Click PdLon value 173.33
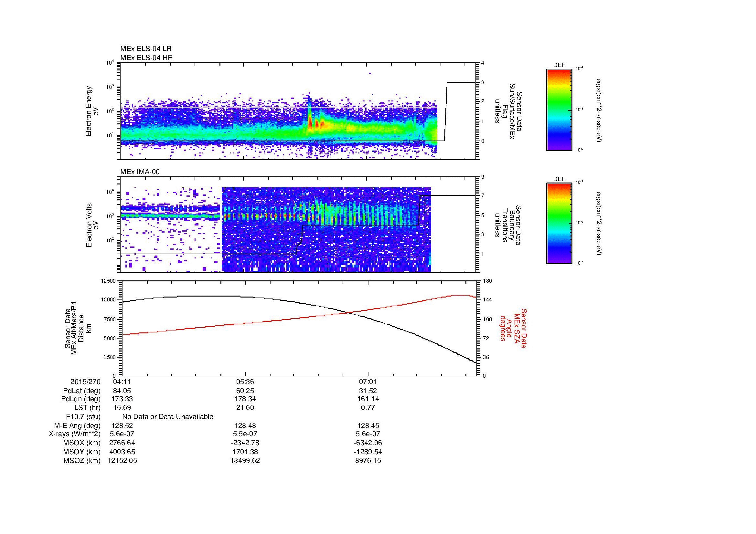The image size is (756, 534). 122,399
